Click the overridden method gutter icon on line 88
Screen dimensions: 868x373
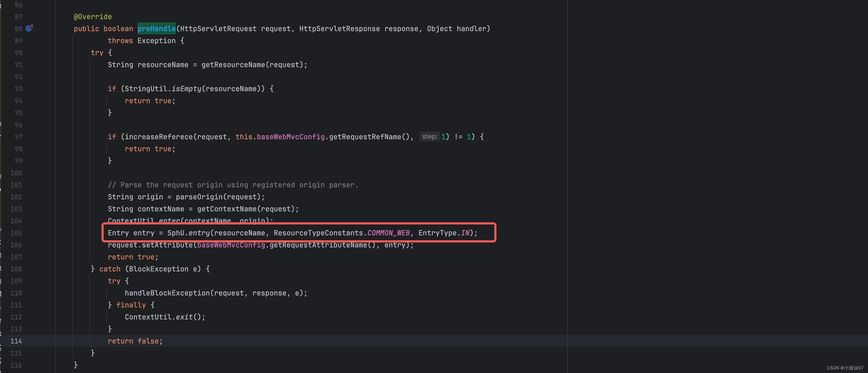(x=29, y=28)
